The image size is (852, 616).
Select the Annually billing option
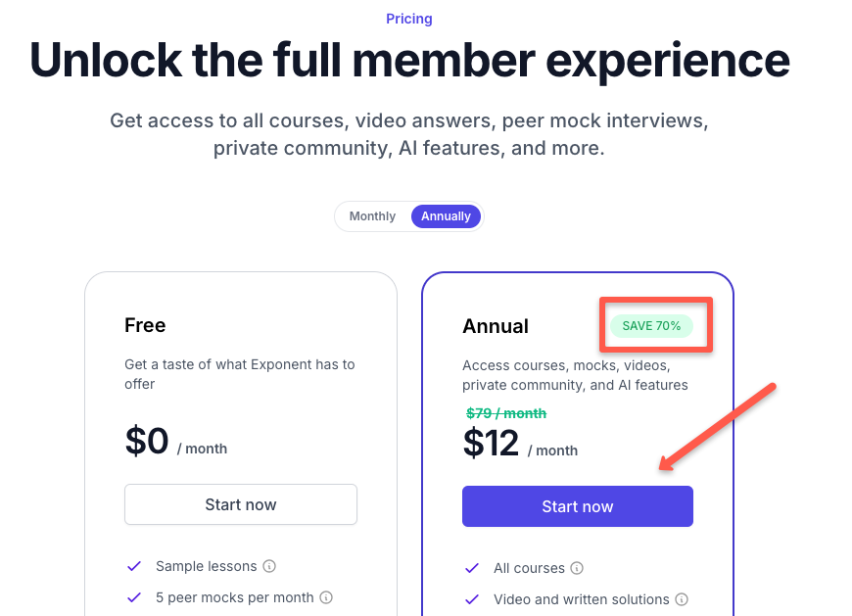point(446,215)
